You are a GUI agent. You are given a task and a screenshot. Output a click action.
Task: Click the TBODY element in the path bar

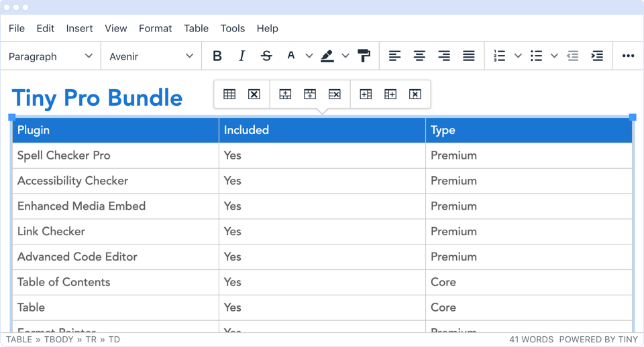click(x=60, y=340)
